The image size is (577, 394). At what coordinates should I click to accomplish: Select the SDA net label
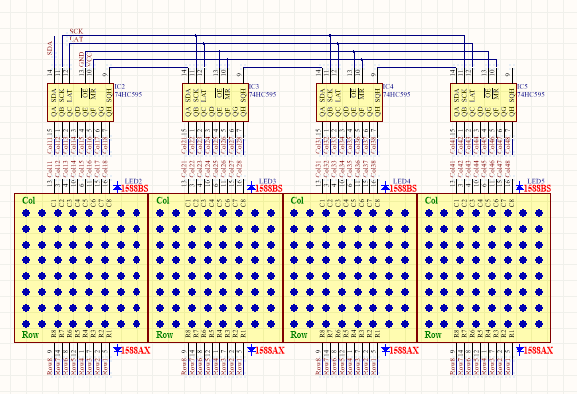(50, 48)
